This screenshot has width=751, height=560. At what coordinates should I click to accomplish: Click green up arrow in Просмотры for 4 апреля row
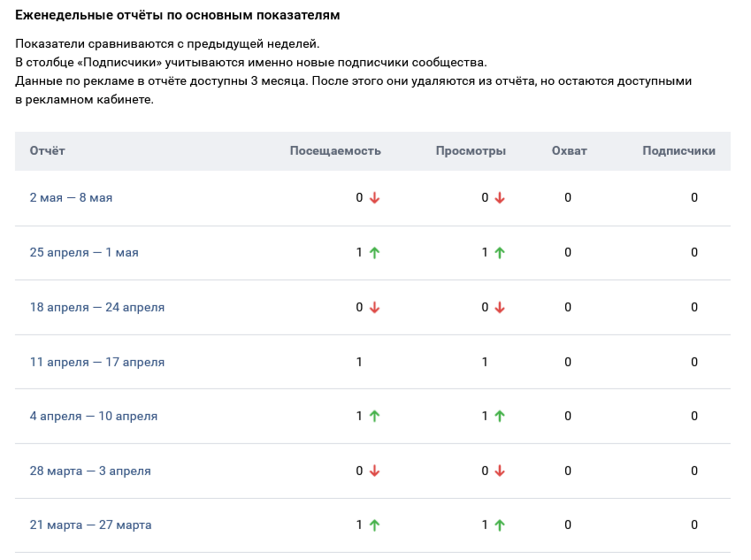[500, 417]
